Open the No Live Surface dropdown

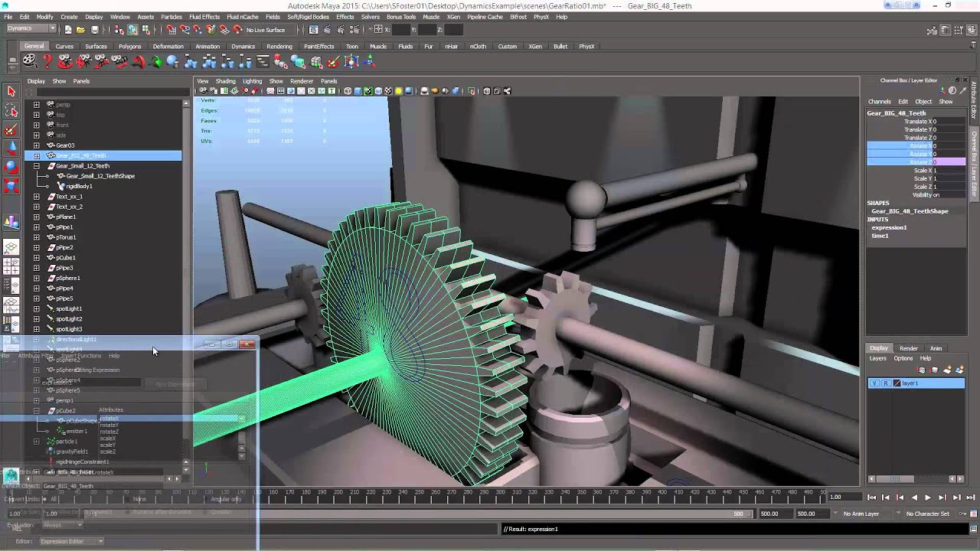(265, 30)
